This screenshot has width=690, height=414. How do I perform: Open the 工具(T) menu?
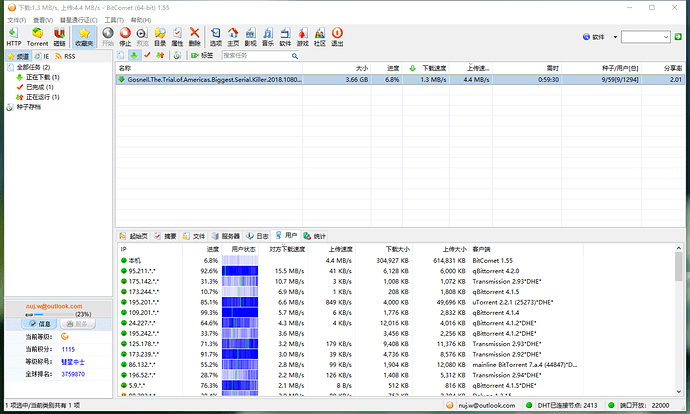114,19
